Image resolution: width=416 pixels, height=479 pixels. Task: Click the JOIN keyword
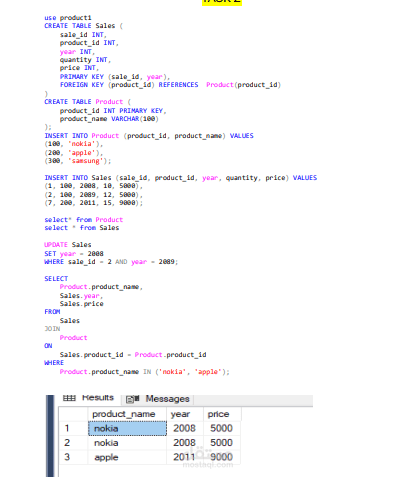(x=52, y=329)
